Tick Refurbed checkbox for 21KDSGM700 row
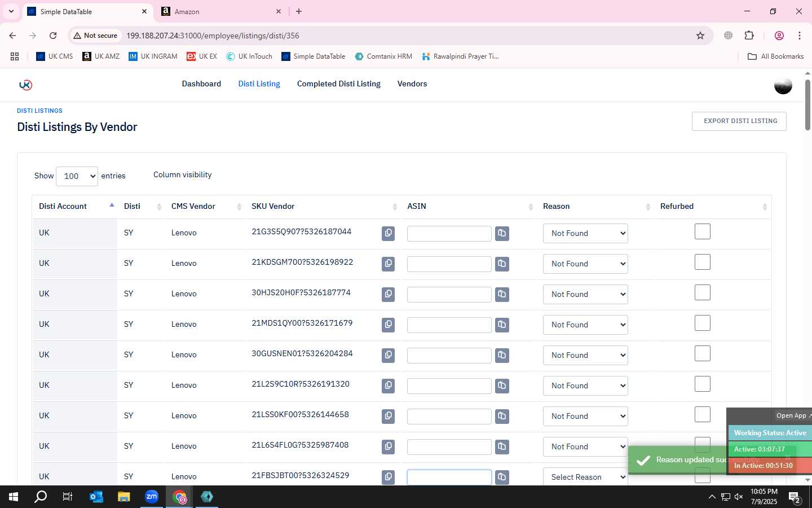This screenshot has width=812, height=508. (703, 262)
